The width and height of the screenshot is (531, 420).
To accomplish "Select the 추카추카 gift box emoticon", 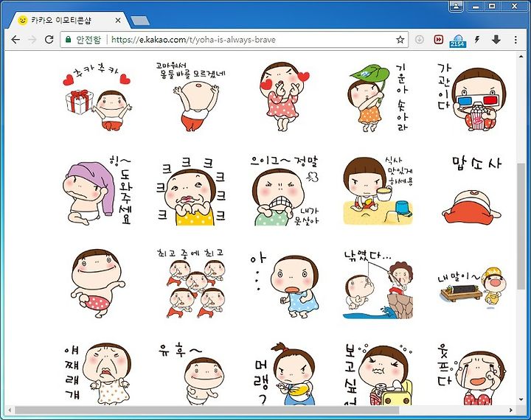I will point(97,97).
